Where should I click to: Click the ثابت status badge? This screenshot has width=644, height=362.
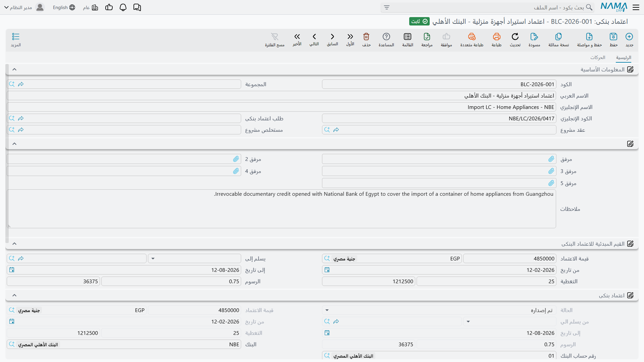[x=420, y=21]
